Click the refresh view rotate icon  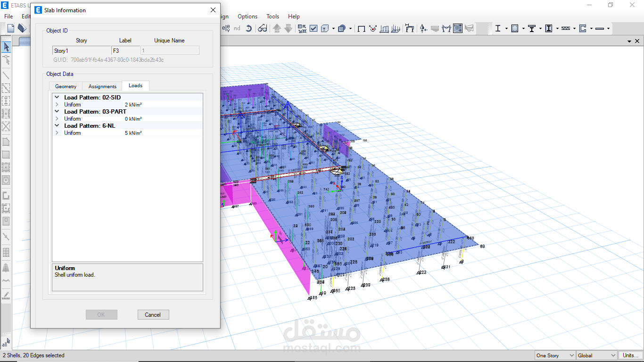(x=248, y=28)
